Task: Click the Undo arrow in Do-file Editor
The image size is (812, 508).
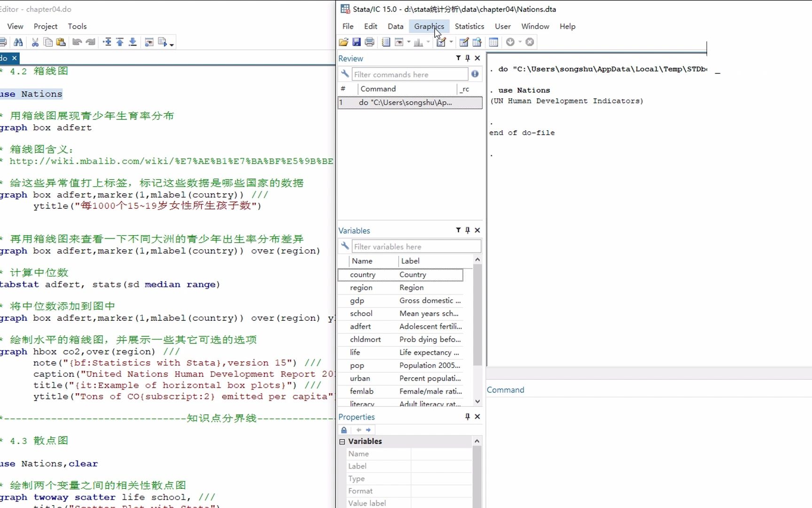Action: pyautogui.click(x=77, y=42)
